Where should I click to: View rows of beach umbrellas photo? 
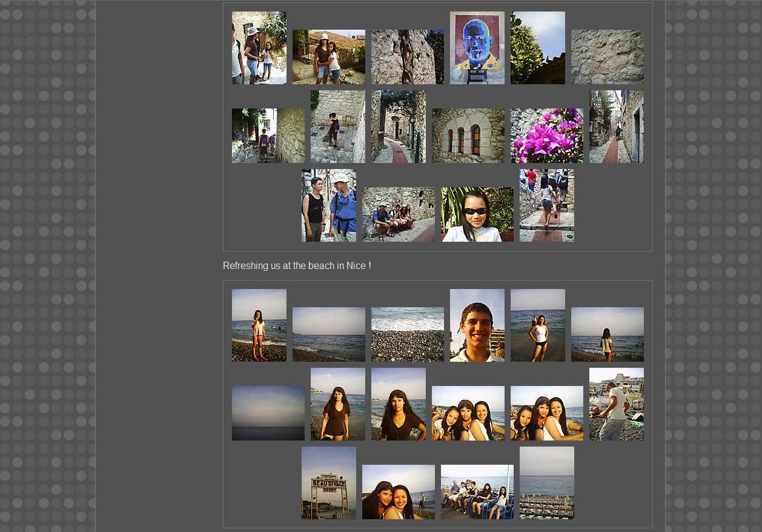(x=546, y=483)
